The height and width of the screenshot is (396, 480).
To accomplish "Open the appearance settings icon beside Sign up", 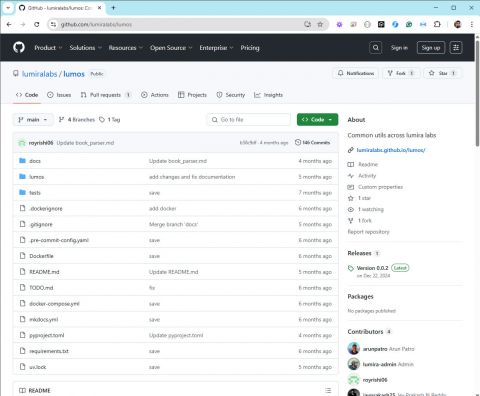I will pyautogui.click(x=456, y=48).
